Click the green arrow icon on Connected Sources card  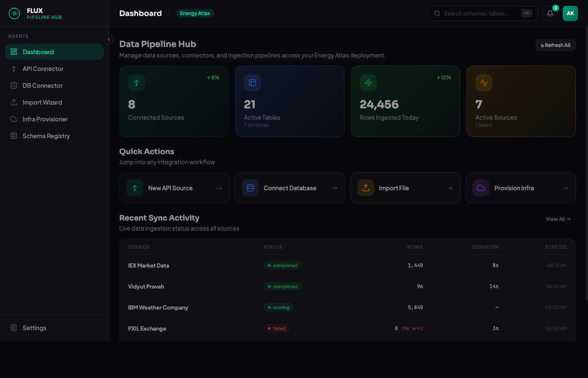tap(136, 83)
